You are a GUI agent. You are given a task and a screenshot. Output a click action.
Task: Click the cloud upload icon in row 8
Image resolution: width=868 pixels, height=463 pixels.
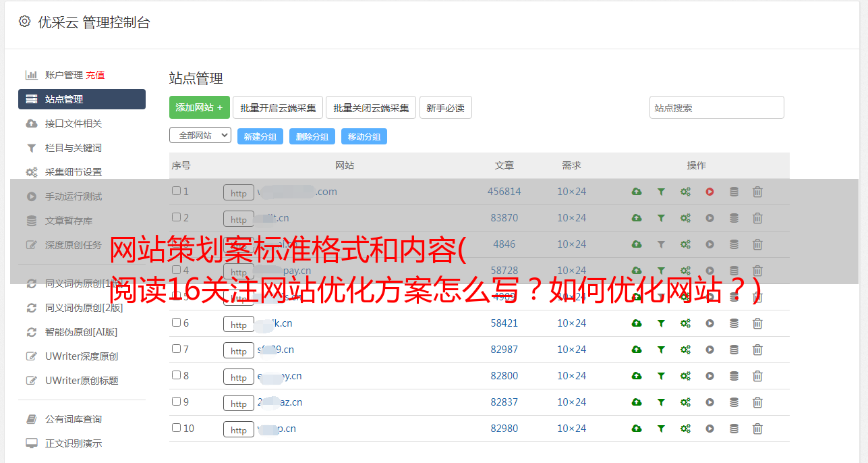(x=637, y=376)
